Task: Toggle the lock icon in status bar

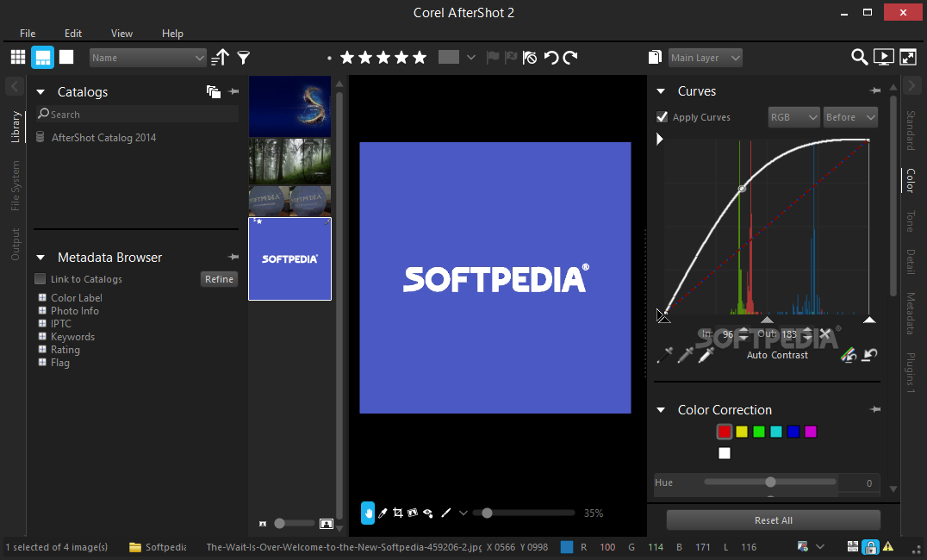Action: click(x=869, y=547)
